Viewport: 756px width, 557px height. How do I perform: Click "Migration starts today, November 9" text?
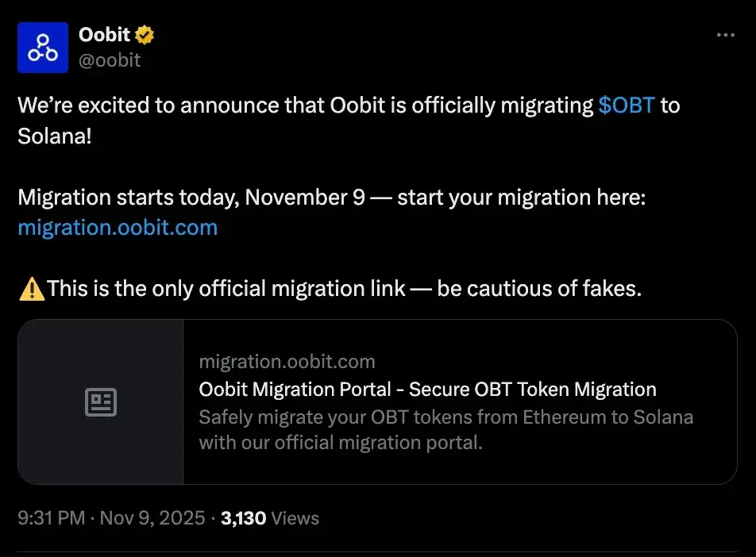pyautogui.click(x=191, y=198)
